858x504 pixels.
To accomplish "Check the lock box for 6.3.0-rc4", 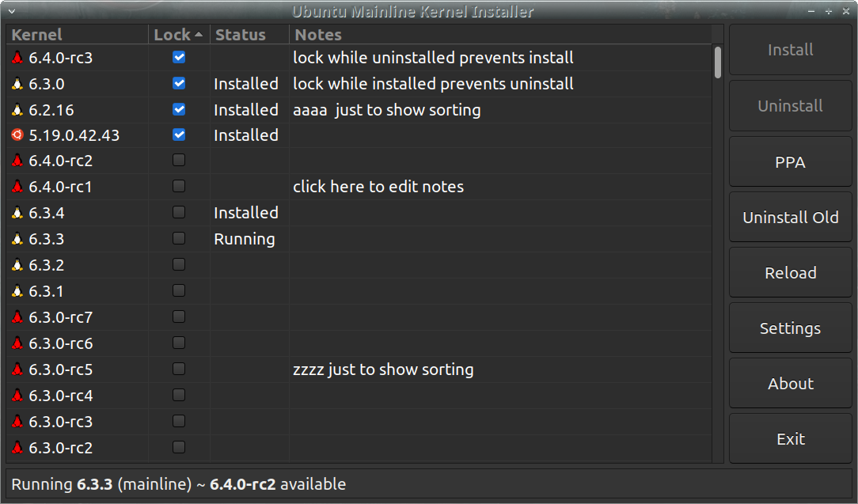I will pos(179,395).
